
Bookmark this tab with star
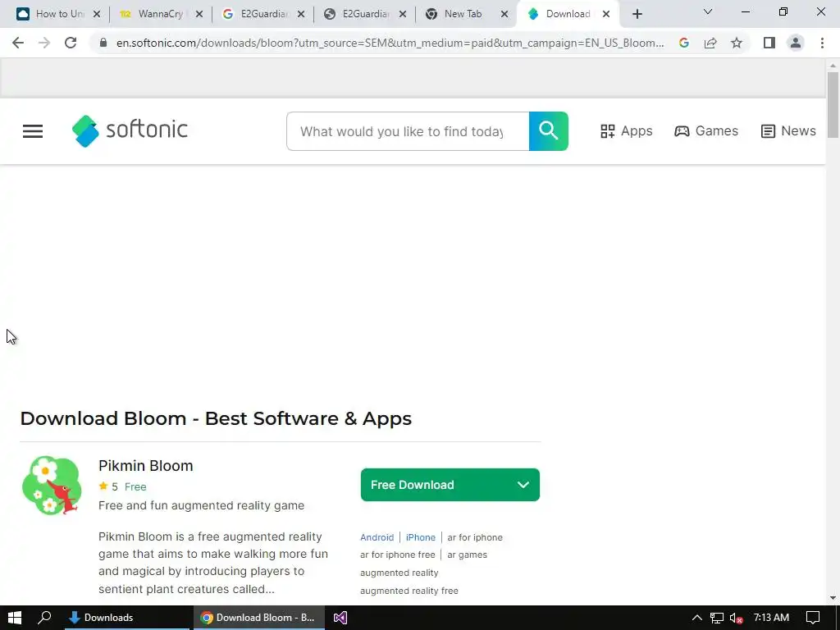(x=737, y=43)
